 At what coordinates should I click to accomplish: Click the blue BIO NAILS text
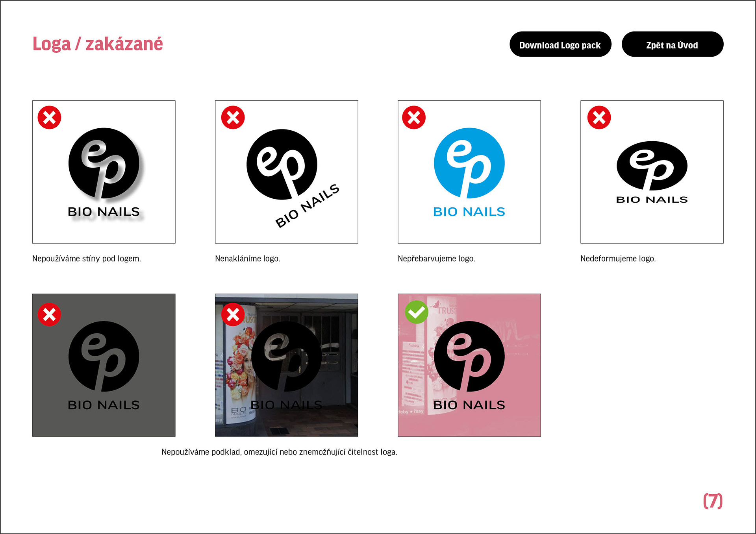[469, 212]
